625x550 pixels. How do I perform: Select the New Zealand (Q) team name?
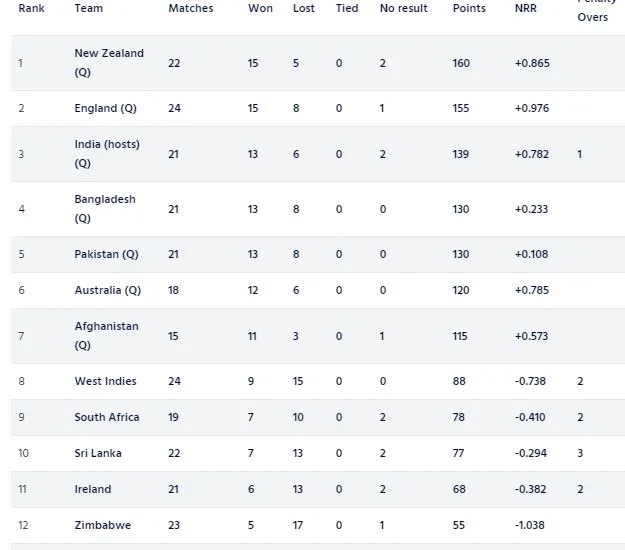109,63
